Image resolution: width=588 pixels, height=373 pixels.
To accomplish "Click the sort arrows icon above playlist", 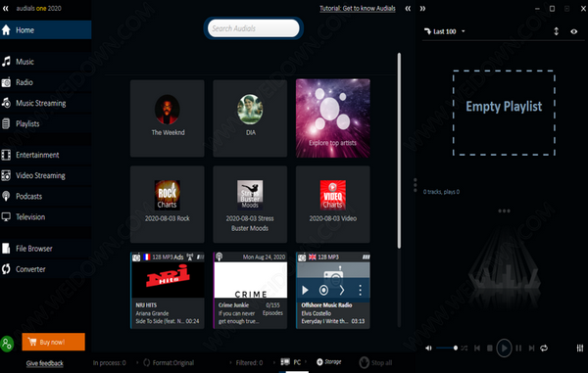I will tap(556, 31).
